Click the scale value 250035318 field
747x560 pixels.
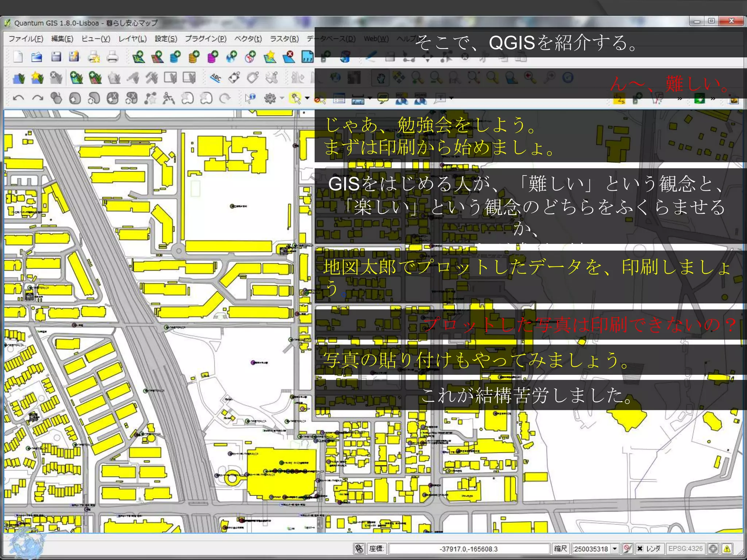pyautogui.click(x=591, y=548)
